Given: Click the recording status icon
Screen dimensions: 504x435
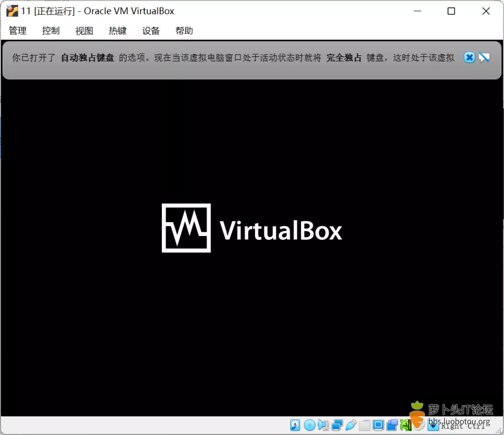Looking at the screenshot, I should point(392,425).
